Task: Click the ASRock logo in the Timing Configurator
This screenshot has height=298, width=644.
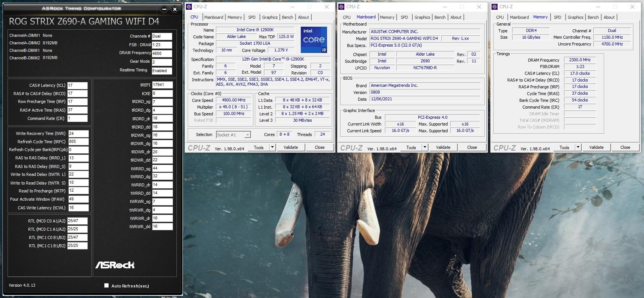Action: point(115,265)
